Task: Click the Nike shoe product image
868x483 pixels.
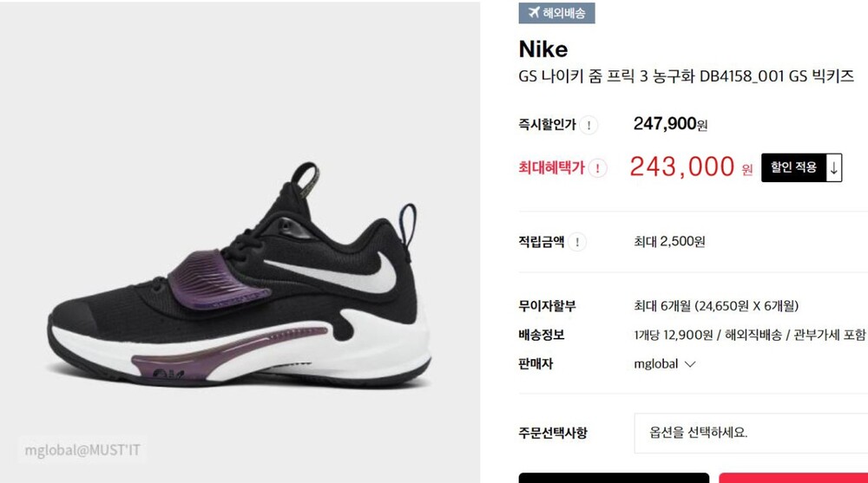Action: [240, 272]
